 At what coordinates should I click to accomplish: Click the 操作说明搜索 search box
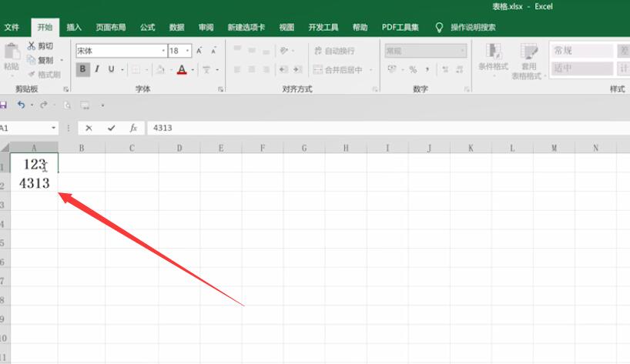click(x=473, y=27)
